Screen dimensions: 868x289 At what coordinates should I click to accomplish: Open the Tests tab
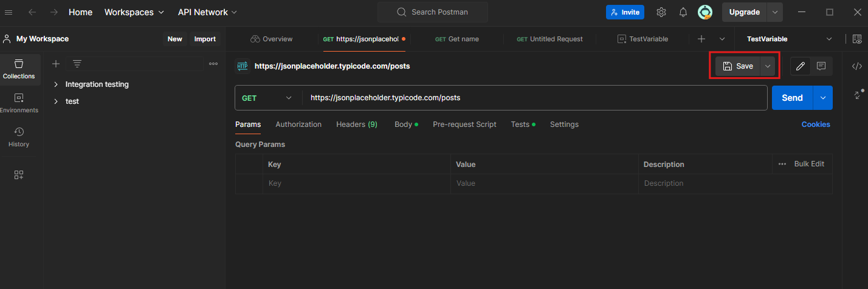tap(523, 124)
